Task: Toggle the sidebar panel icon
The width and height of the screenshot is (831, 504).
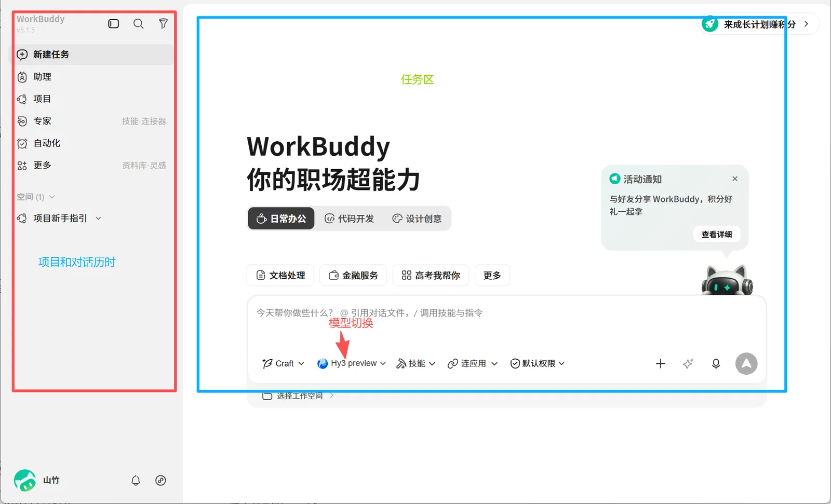Action: pos(113,24)
